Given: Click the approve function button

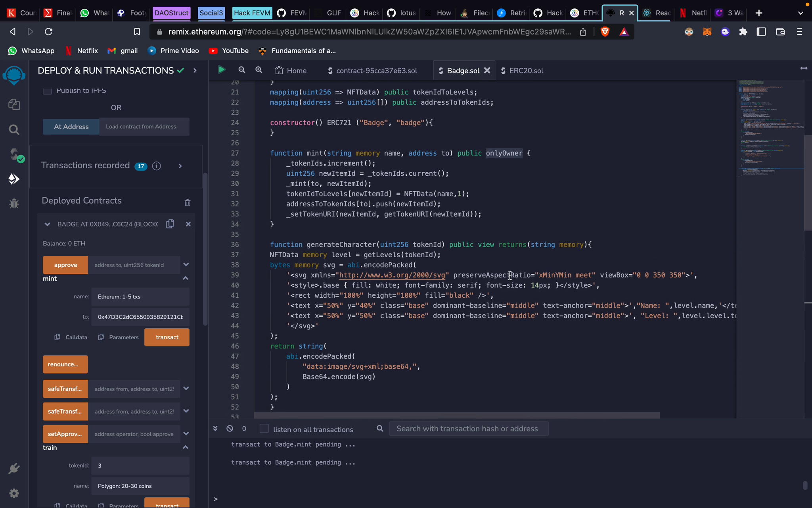Looking at the screenshot, I should pos(65,265).
